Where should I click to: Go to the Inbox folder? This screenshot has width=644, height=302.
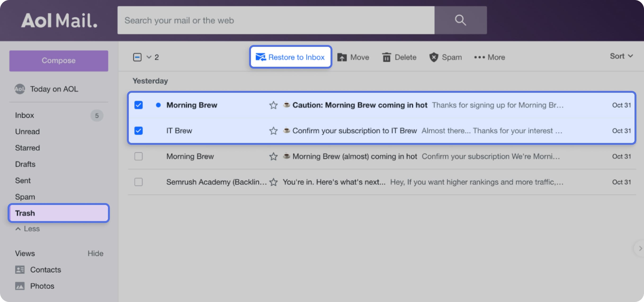(24, 115)
